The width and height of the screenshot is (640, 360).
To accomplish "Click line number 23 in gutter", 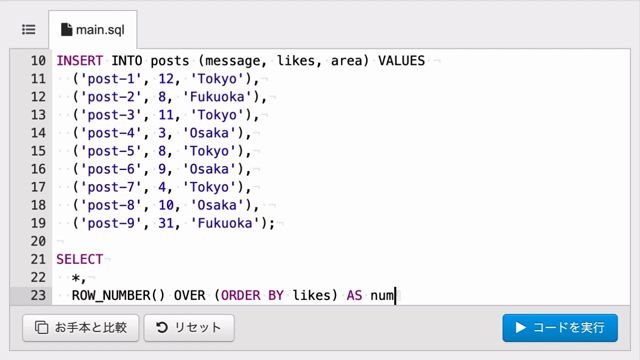I will (x=38, y=295).
